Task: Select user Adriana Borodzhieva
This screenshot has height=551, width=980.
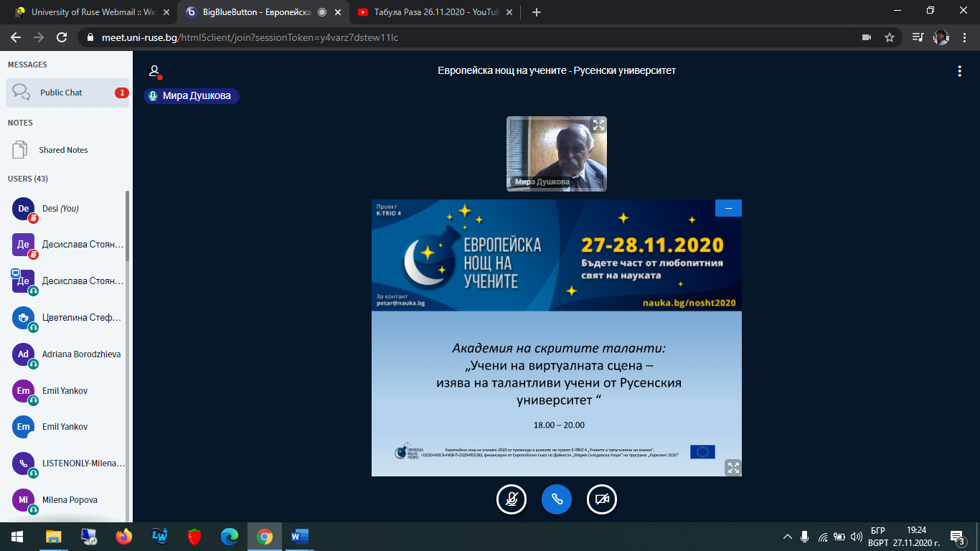Action: 80,354
